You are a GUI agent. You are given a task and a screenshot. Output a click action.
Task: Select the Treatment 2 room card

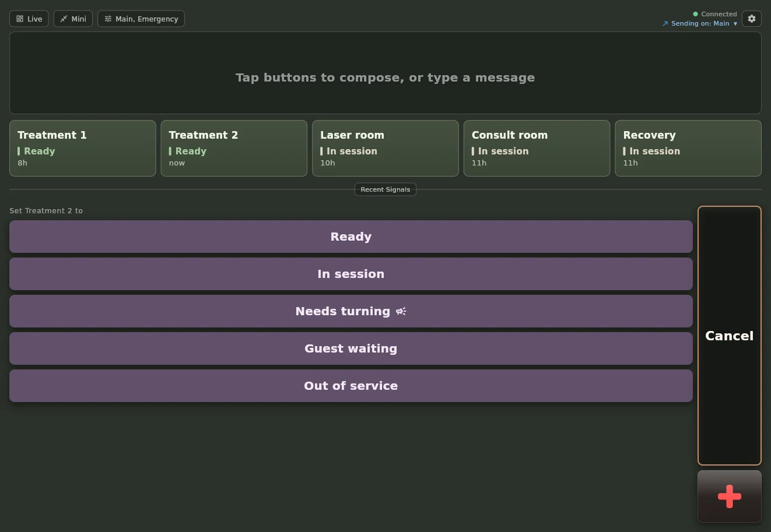coord(234,148)
